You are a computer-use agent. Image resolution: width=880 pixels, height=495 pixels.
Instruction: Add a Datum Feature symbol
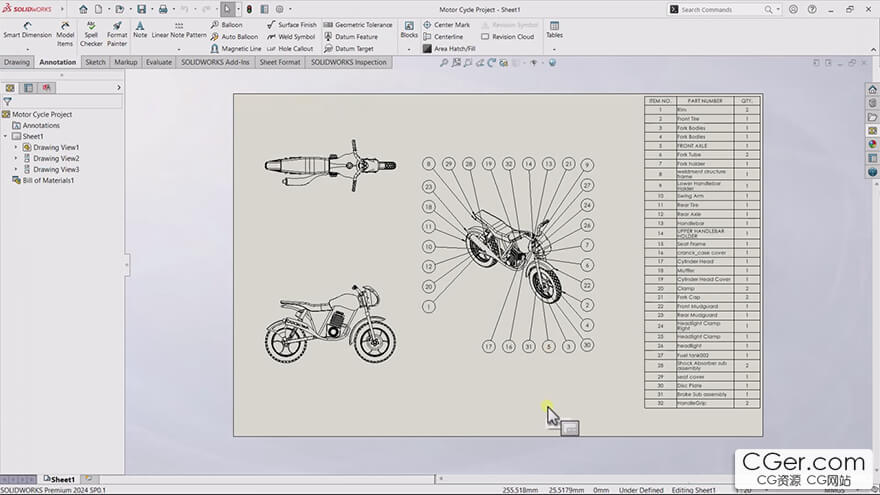pos(351,36)
